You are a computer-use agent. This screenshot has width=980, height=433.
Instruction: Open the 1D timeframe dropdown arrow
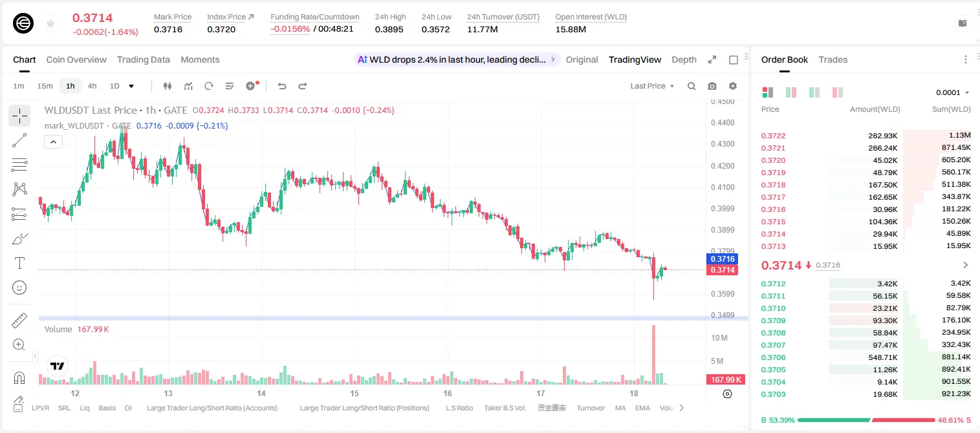point(131,86)
